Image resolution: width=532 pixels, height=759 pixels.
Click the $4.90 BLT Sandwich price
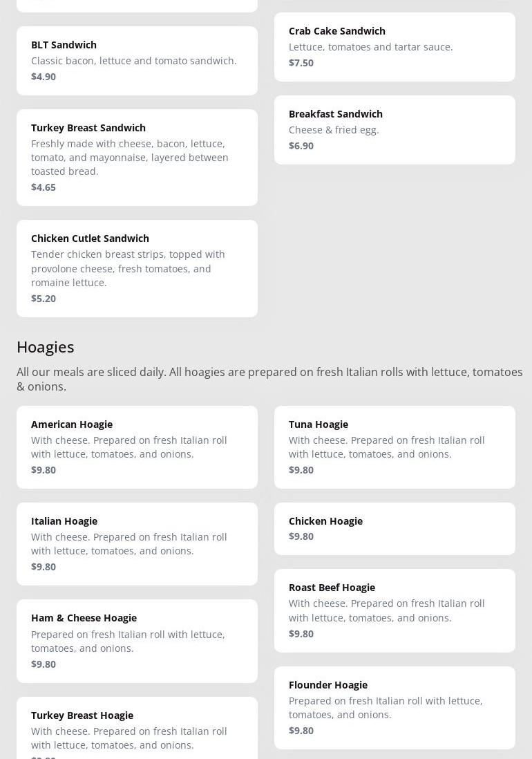44,77
